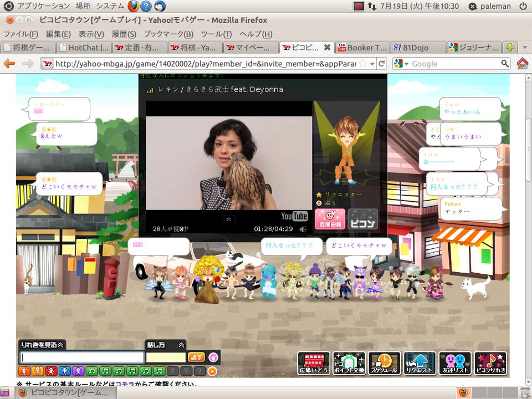This screenshot has height=399, width=532.
Task: Open the 表示(V) menu
Action: point(91,34)
